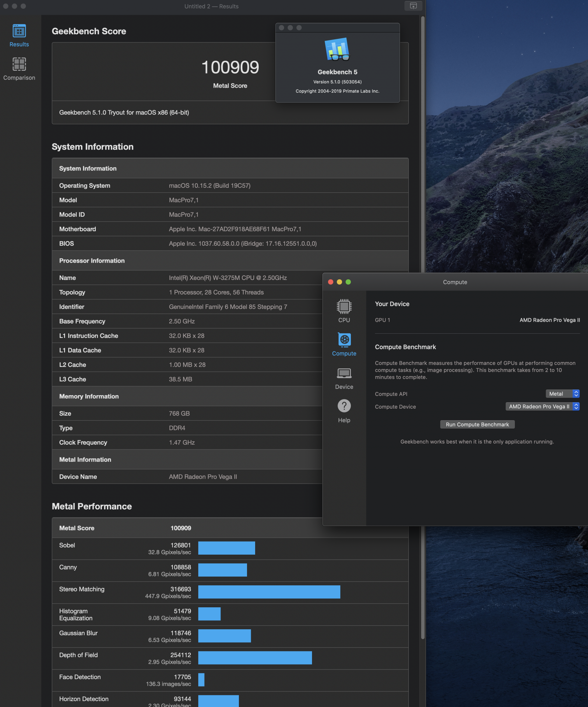The image size is (588, 707).
Task: Click the 768 GB memory size value
Action: point(179,414)
